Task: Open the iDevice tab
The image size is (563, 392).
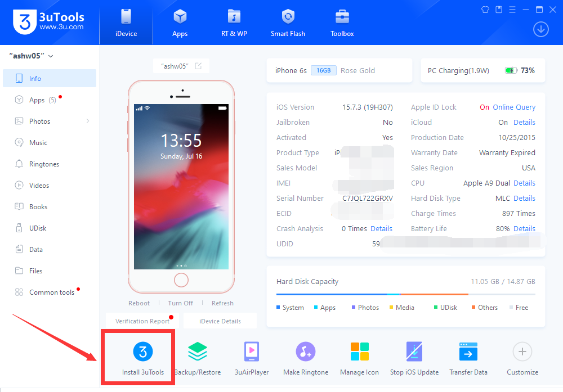Action: (126, 22)
